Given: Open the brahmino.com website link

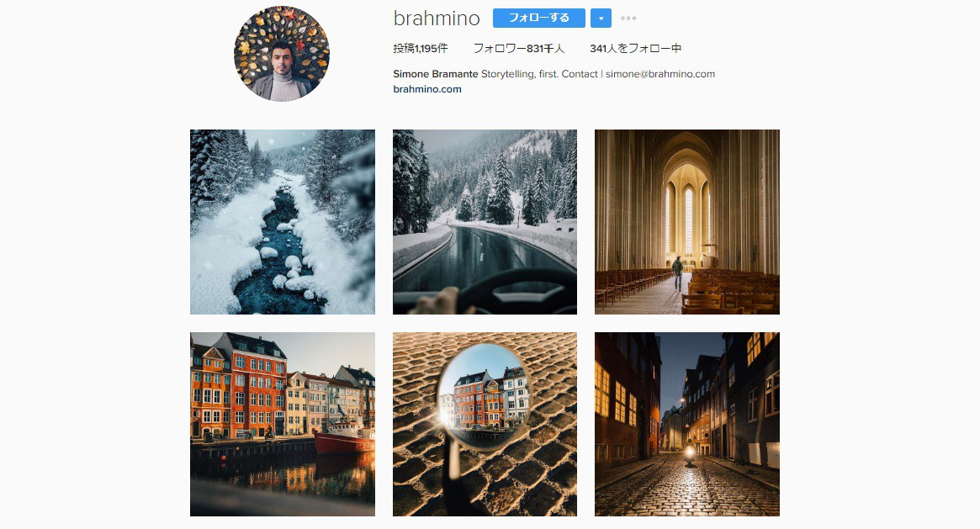Looking at the screenshot, I should pos(426,88).
